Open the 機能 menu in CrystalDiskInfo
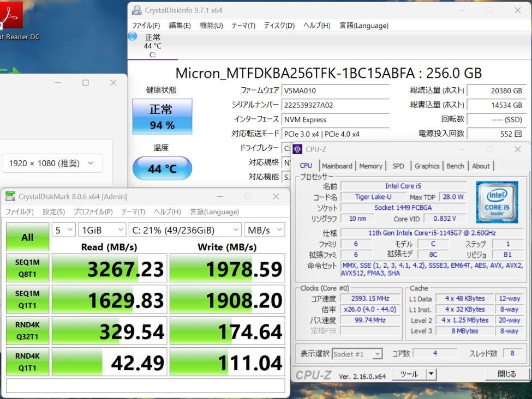The width and height of the screenshot is (532, 399). [211, 25]
